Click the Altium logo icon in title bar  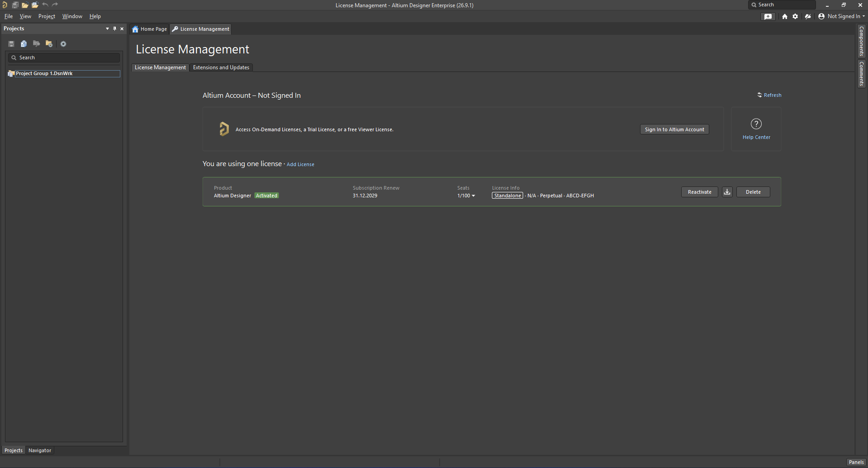pos(5,5)
